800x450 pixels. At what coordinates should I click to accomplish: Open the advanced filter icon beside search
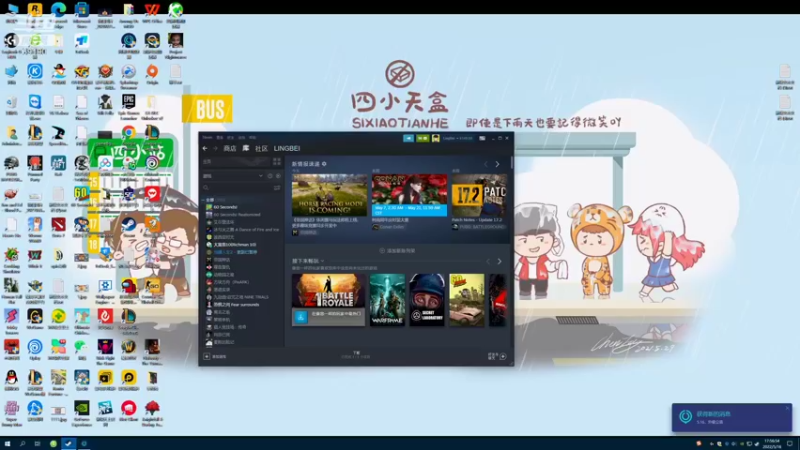(x=277, y=188)
